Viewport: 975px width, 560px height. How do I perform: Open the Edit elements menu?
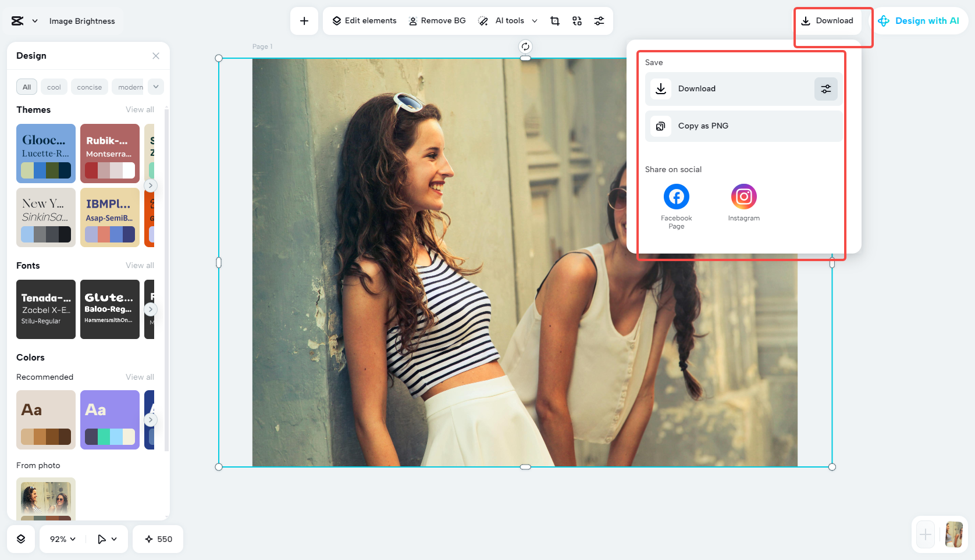click(x=364, y=20)
